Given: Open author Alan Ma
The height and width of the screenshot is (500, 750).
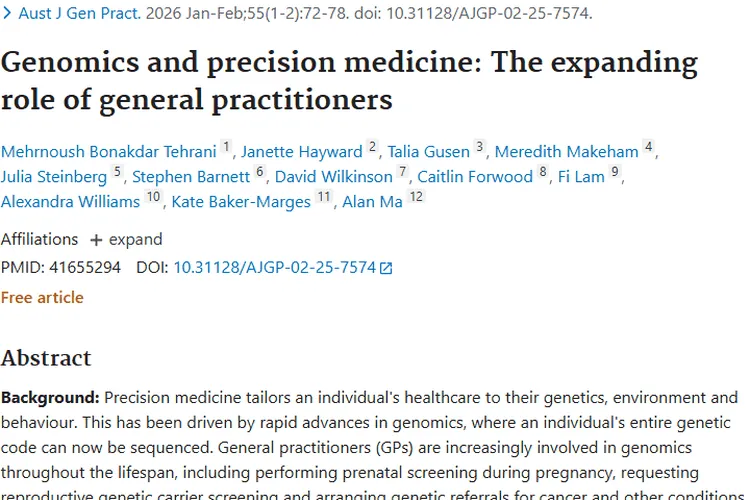Looking at the screenshot, I should click(372, 202).
